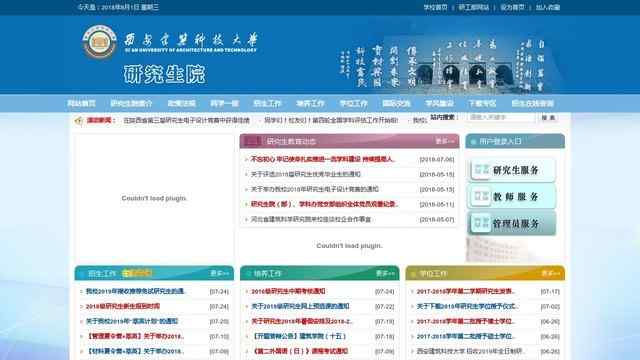Viewport: 640px width, 360px height.
Task: Open notice 关于评选2018届研究生优秀毕业生
Action: point(305,174)
